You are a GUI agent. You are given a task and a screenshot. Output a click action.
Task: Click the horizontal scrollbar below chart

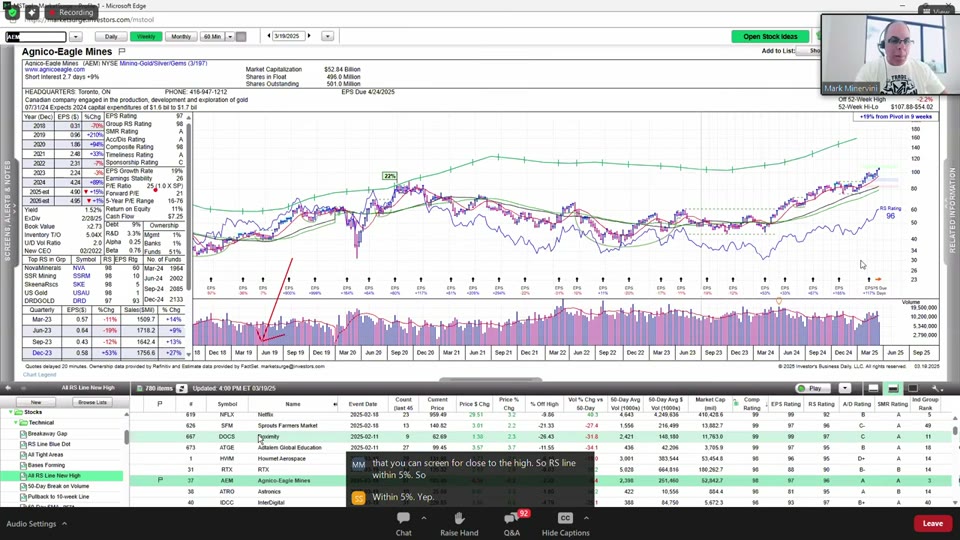pos(490,380)
